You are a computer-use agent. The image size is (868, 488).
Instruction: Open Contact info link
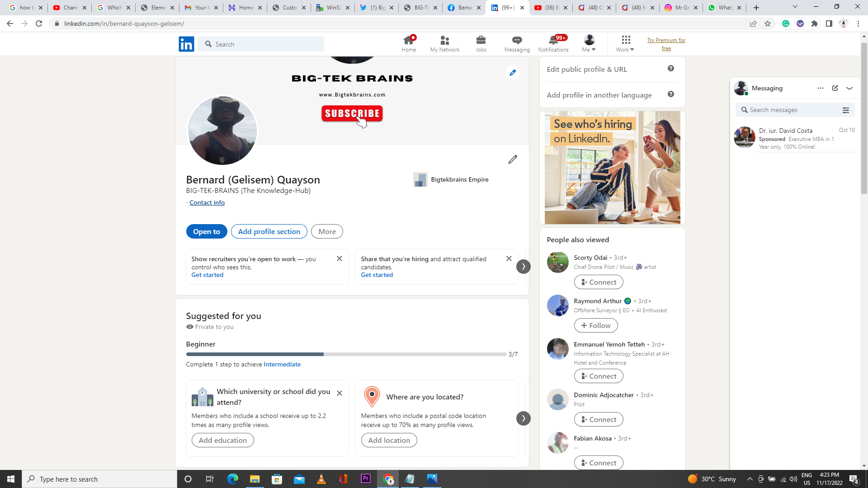click(x=207, y=202)
